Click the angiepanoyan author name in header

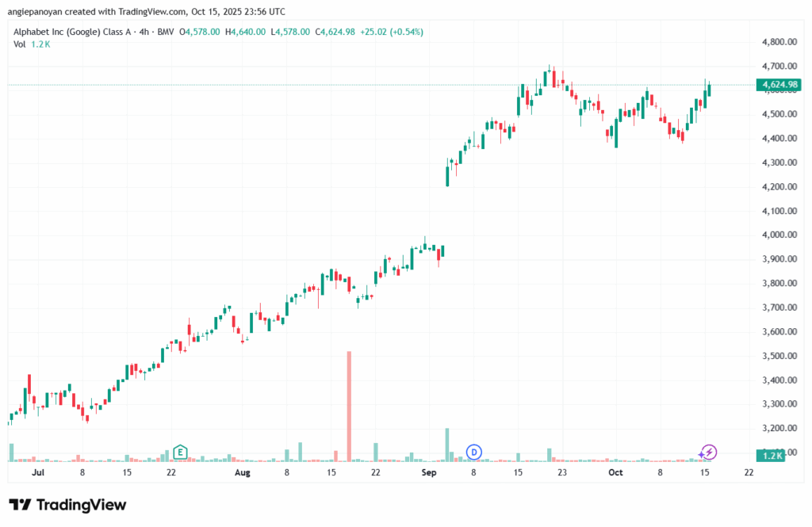pyautogui.click(x=40, y=11)
